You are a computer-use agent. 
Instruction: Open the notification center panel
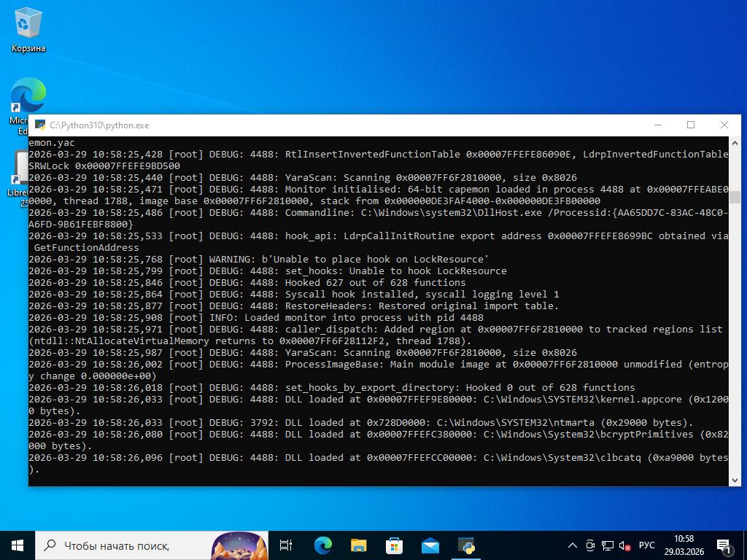tap(724, 545)
